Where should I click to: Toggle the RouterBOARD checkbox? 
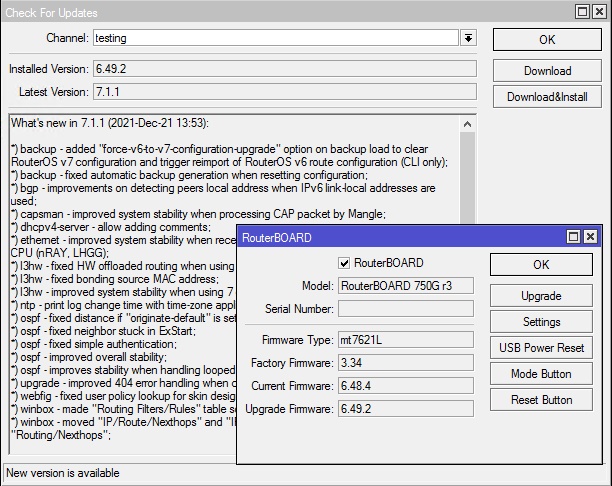click(x=344, y=263)
